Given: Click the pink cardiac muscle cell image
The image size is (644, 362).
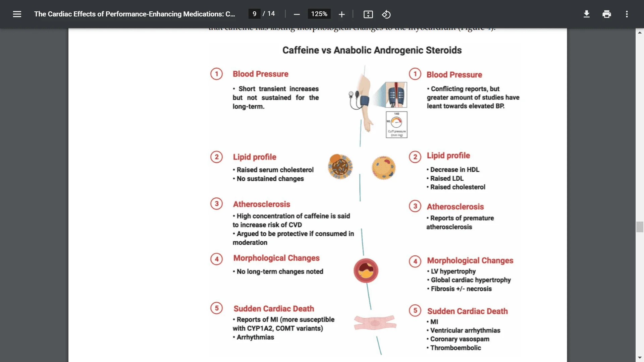Looking at the screenshot, I should pos(375,323).
